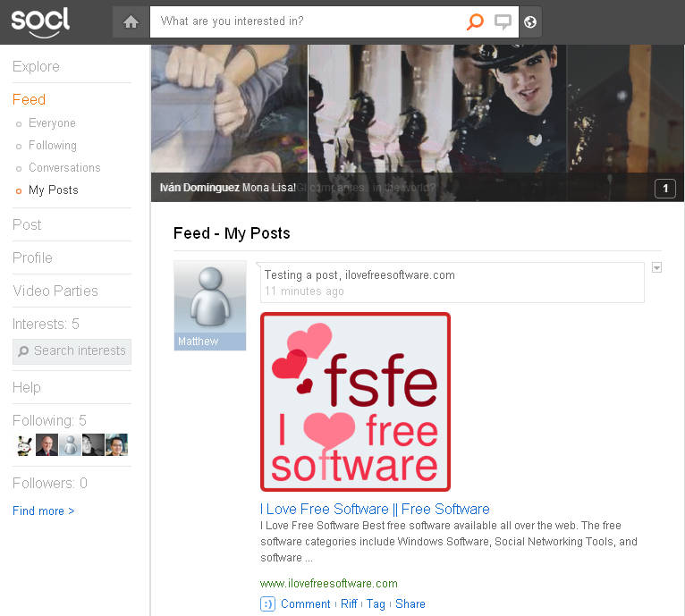The image size is (685, 616).
Task: Click the '11 minutes ago' timestamp
Action: click(x=304, y=291)
